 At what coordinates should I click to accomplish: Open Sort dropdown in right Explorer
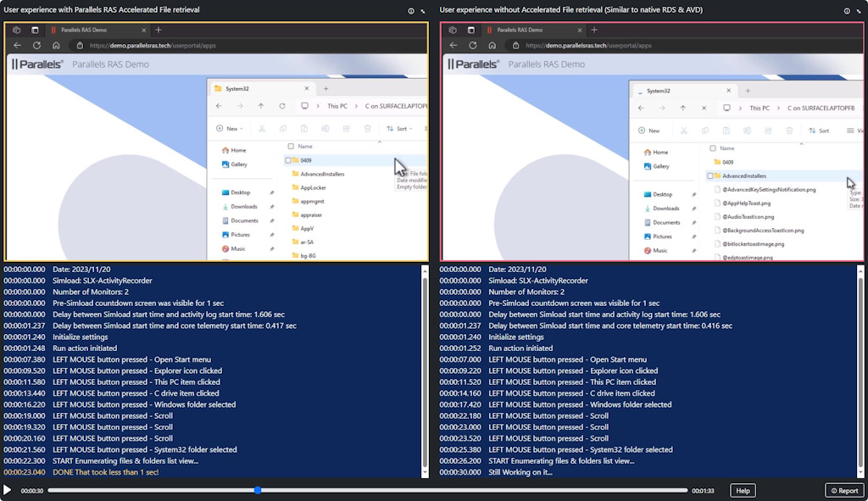[819, 131]
